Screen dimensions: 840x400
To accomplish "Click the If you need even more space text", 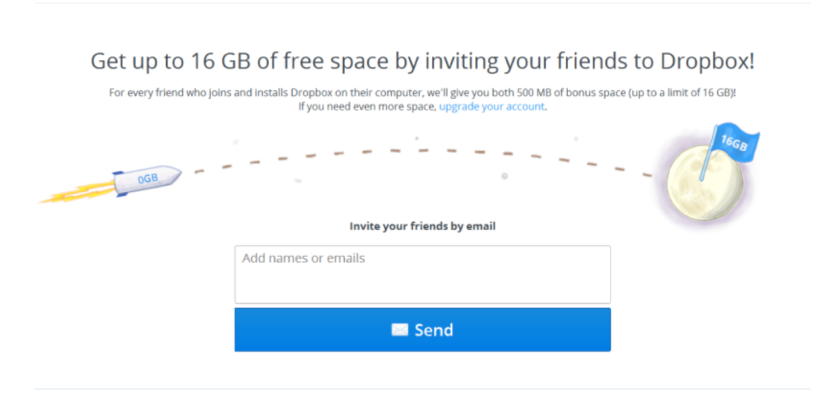I will (368, 106).
